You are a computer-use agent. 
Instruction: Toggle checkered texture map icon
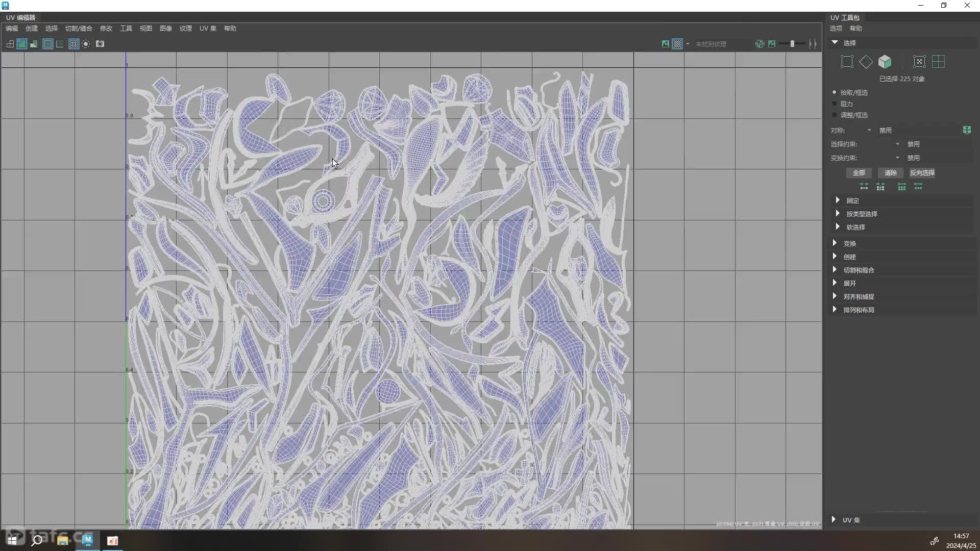pos(677,44)
